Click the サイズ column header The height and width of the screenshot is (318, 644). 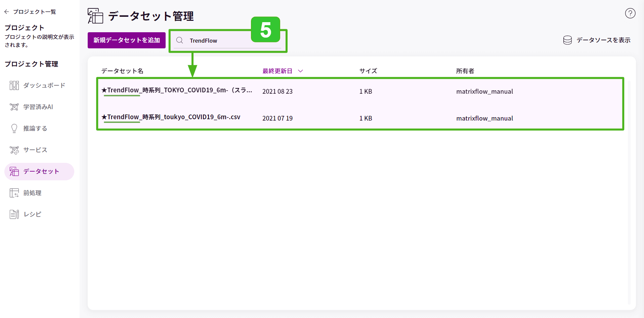[368, 71]
